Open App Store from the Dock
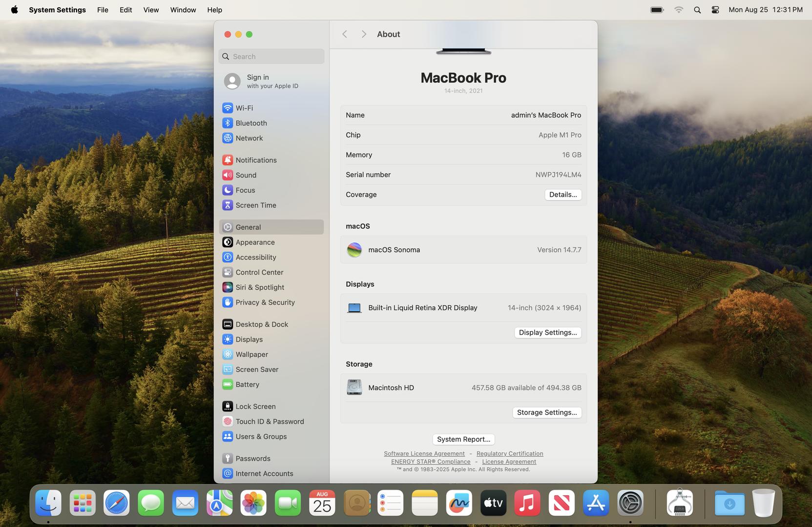This screenshot has width=812, height=527. 596,503
